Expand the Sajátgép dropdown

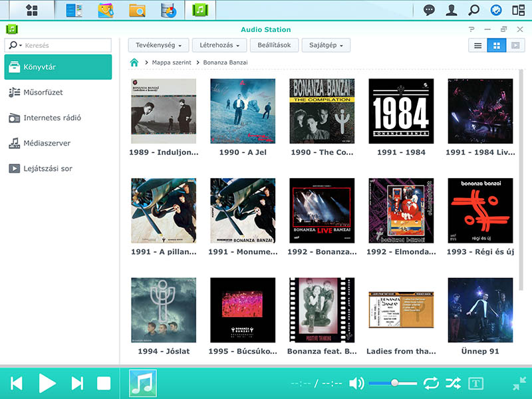coord(326,45)
